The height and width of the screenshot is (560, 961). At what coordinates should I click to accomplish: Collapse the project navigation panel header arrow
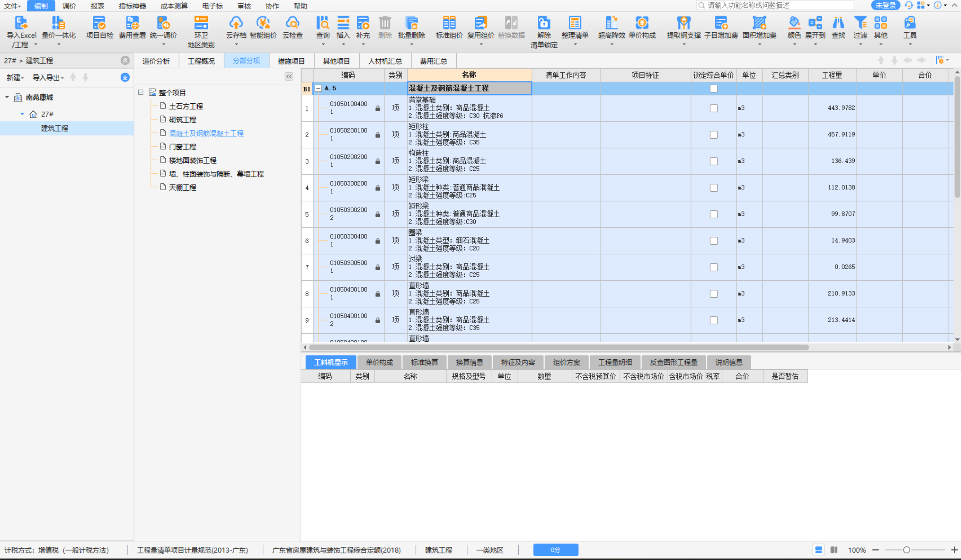[125, 60]
